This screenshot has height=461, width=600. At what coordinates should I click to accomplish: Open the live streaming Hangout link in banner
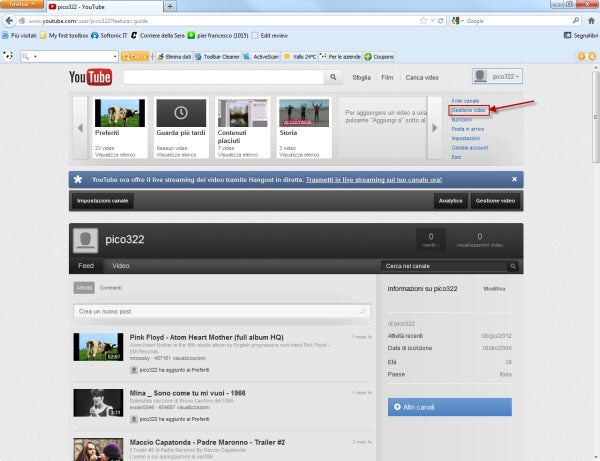point(374,179)
